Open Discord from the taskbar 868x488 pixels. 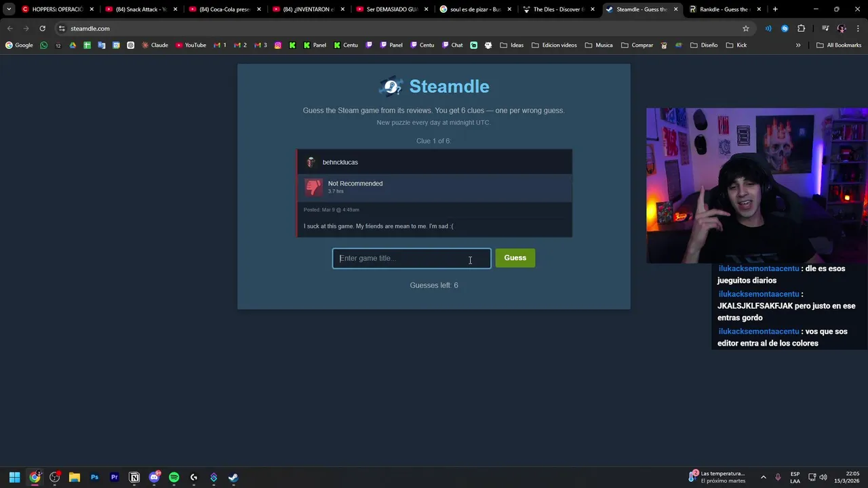tap(154, 477)
